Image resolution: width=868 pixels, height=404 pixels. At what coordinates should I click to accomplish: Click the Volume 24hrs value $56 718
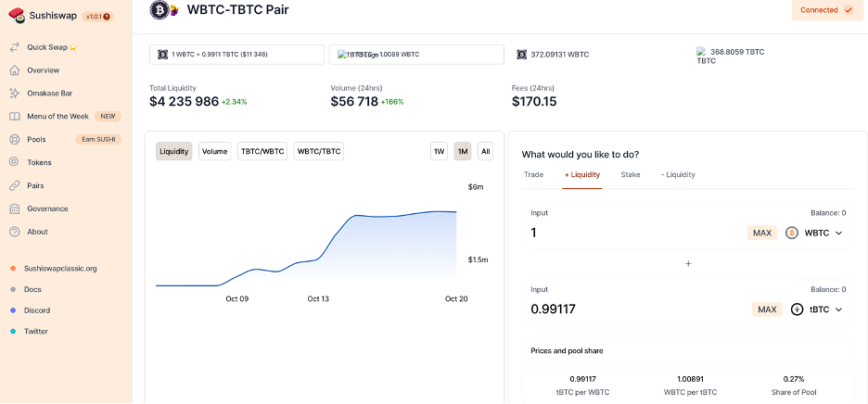point(354,102)
